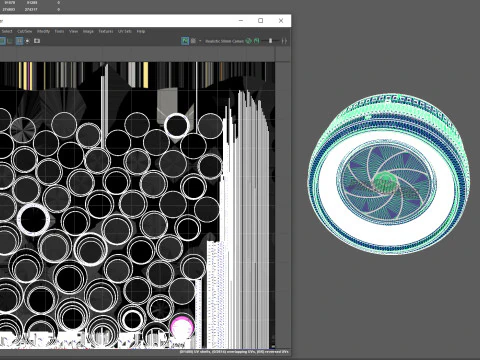
Task: Open the Cut/Sew menu
Action: tap(24, 31)
